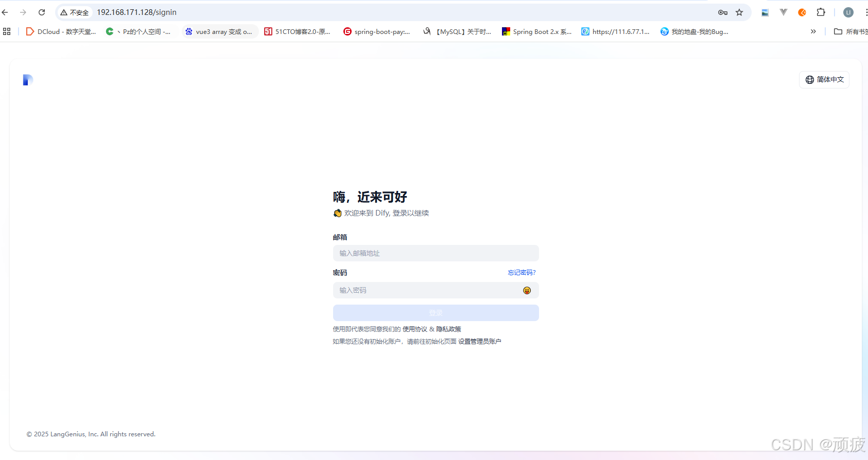Click the 密码 password input field
Screen dimensions: 868x460
[436, 290]
